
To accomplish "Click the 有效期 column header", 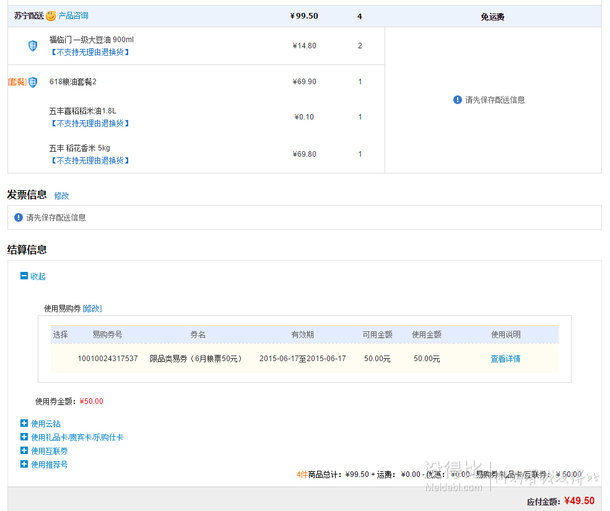I will (x=303, y=334).
